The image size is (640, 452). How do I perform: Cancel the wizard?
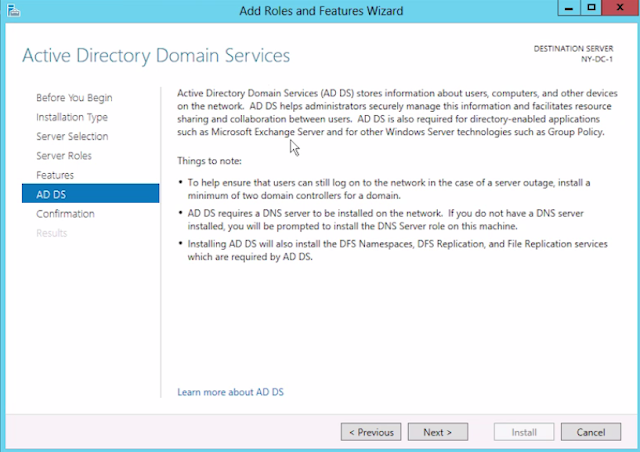[x=591, y=432]
